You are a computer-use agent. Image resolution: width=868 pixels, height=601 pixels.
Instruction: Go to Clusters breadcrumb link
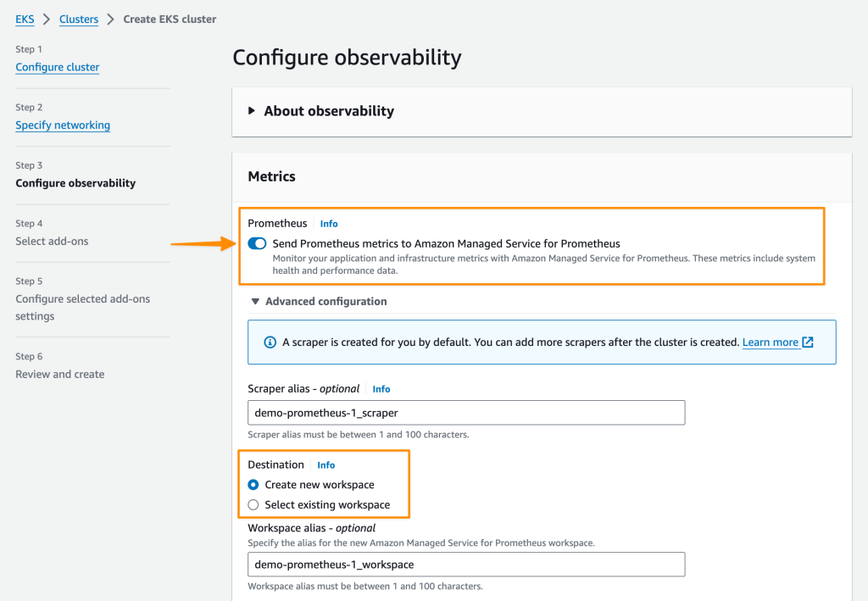pyautogui.click(x=79, y=19)
